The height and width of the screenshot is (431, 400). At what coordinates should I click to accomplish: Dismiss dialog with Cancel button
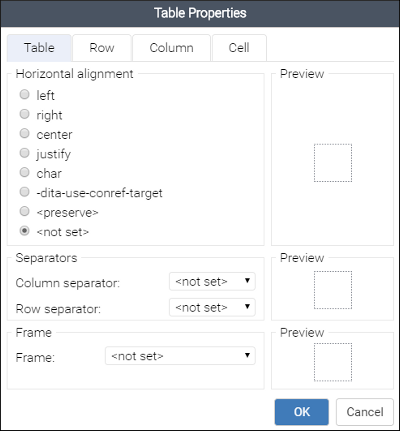coord(365,412)
